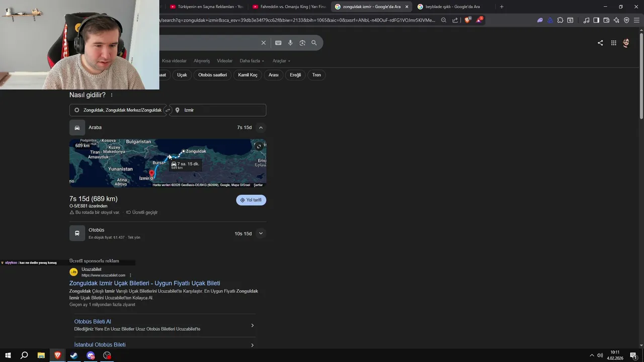The height and width of the screenshot is (362, 644).
Task: Collapse the Araba driving route section
Action: tap(261, 128)
